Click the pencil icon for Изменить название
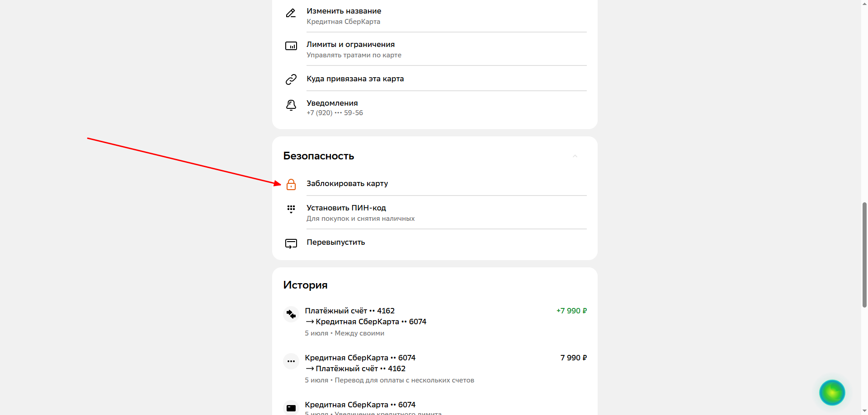Screen dimensions: 868x415 [291, 13]
